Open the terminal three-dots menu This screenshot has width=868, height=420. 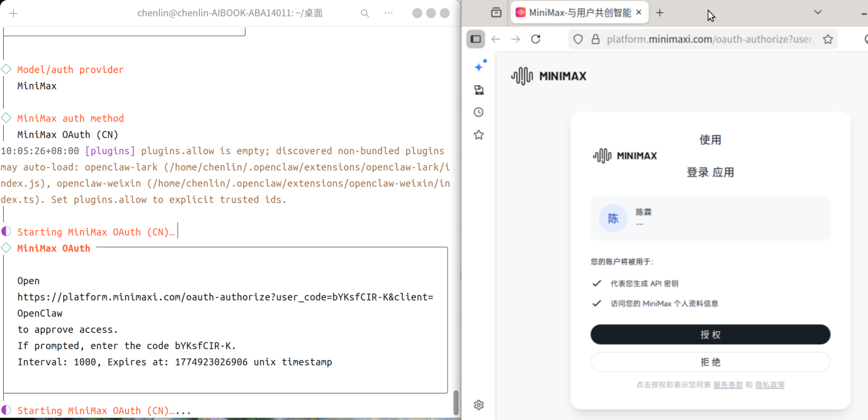coord(388,13)
